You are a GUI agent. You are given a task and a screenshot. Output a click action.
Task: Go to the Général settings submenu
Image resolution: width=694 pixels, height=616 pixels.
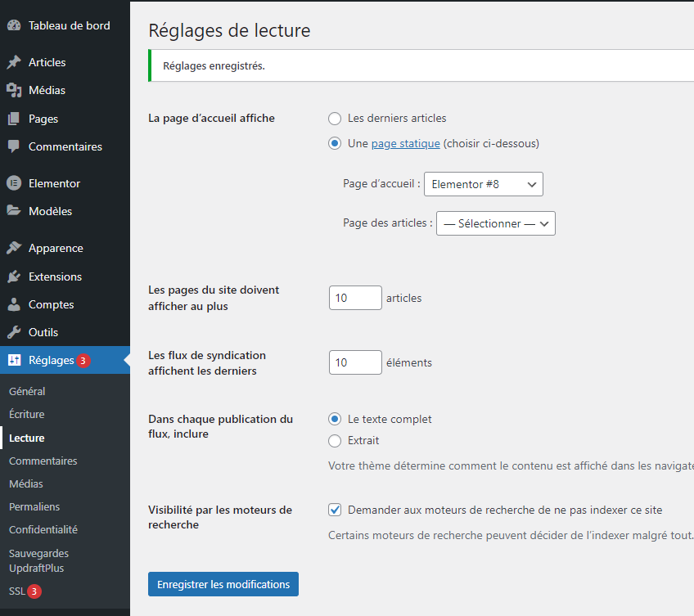tap(27, 392)
